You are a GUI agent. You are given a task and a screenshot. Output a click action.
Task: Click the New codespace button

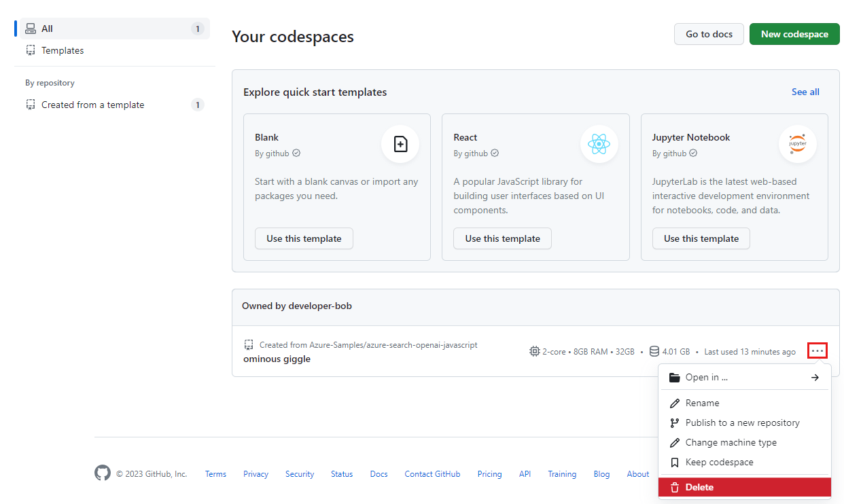click(x=794, y=33)
